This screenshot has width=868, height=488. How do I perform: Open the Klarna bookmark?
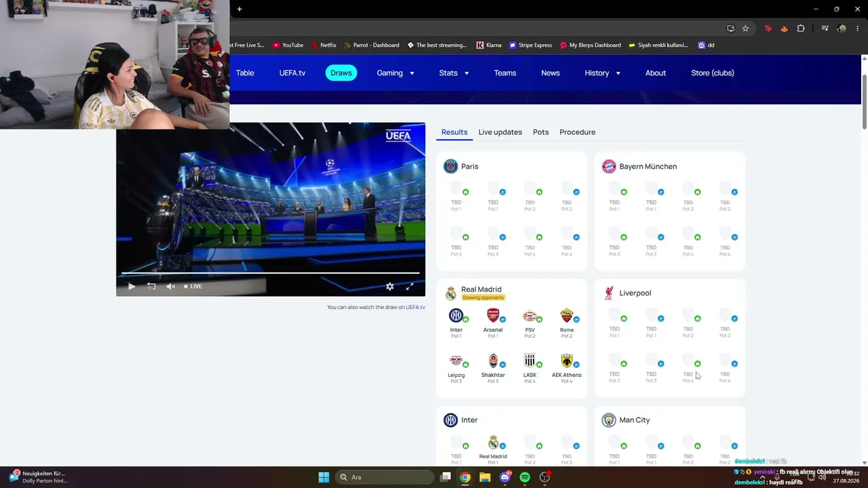(489, 45)
